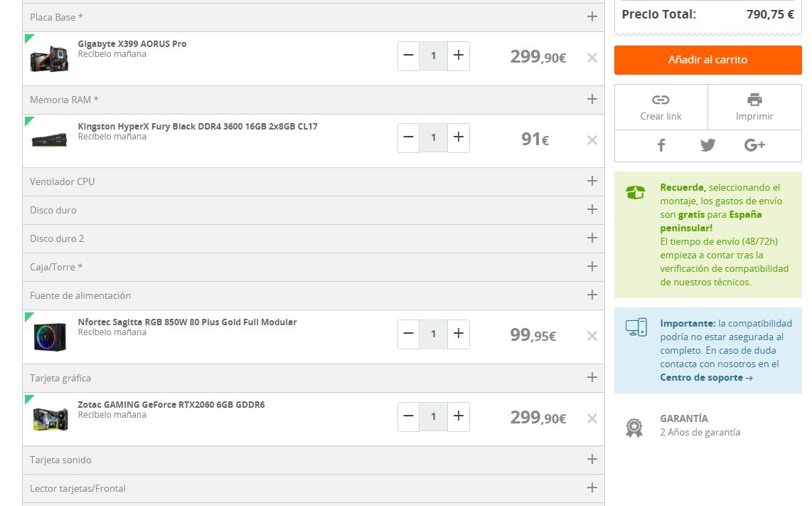Open Fuente de alimentación plus icon
Screen dimensions: 812x506
592,295
